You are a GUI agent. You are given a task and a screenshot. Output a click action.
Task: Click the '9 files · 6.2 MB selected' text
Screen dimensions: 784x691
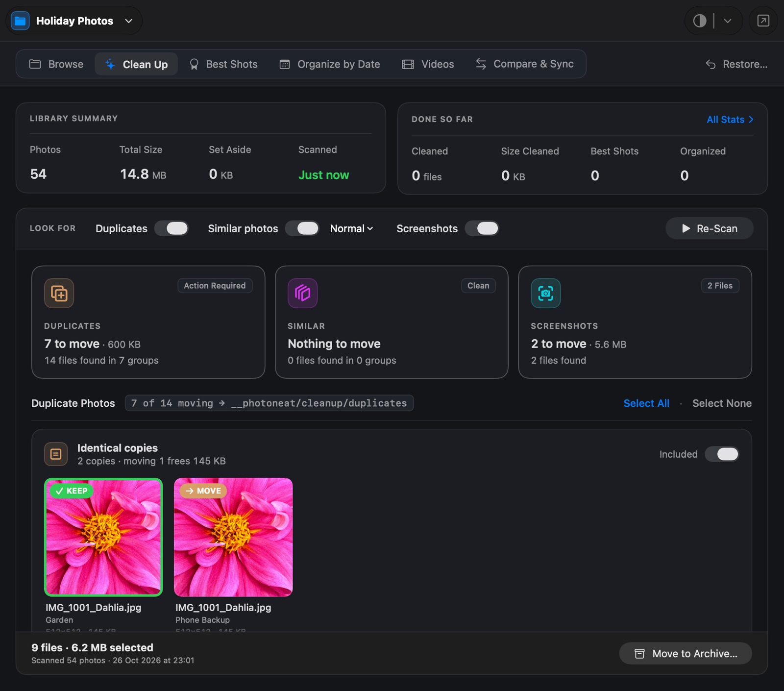[x=93, y=647]
